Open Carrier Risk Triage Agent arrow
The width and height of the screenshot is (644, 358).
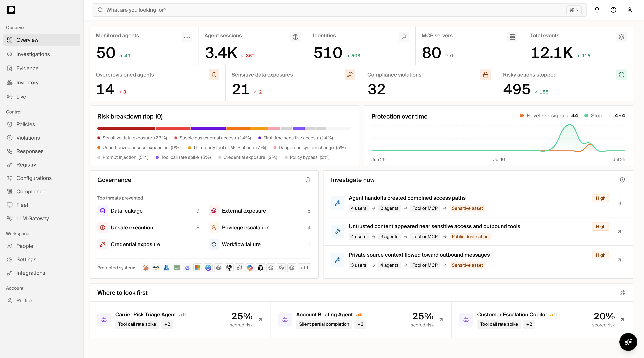click(260, 320)
